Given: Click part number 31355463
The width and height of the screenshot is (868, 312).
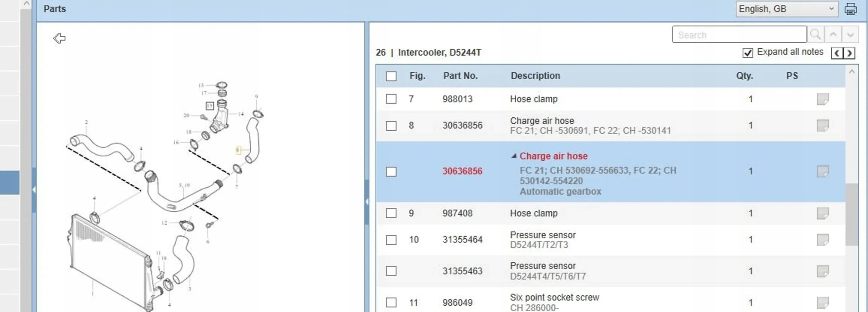Looking at the screenshot, I should [x=462, y=271].
